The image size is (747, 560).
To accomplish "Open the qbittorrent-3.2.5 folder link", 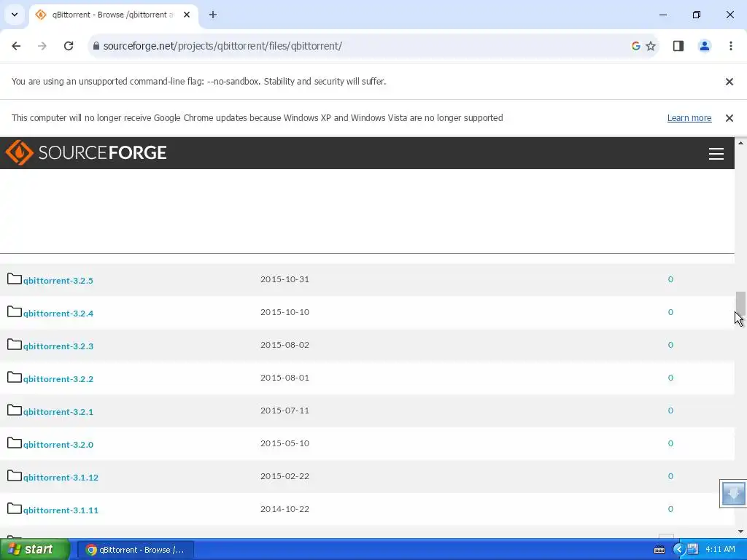I will point(58,281).
